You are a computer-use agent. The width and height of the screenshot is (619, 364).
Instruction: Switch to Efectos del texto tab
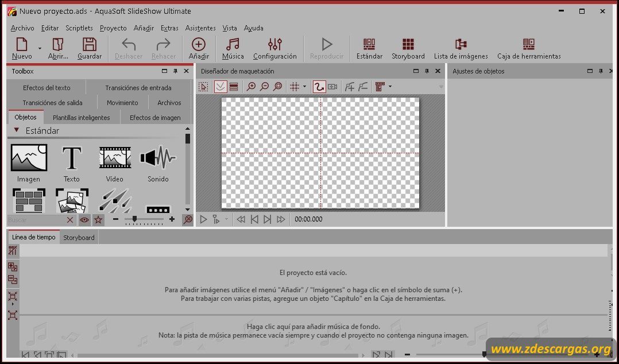tap(47, 88)
